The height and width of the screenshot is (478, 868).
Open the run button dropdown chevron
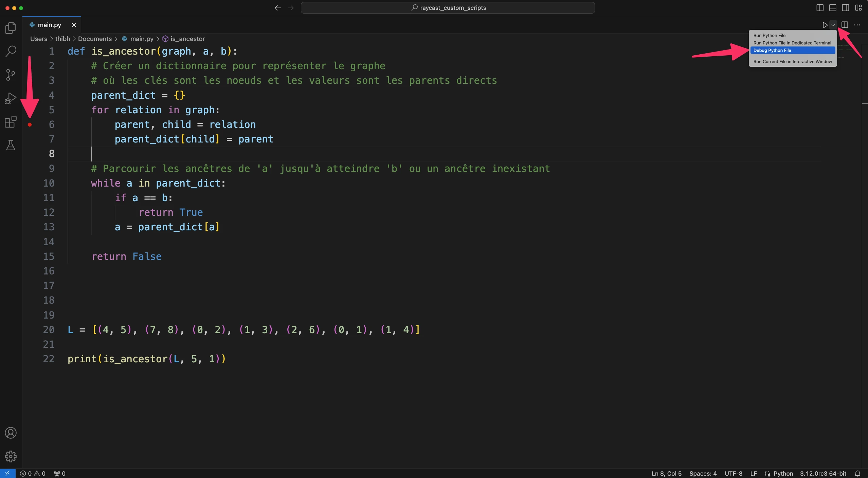pyautogui.click(x=833, y=24)
